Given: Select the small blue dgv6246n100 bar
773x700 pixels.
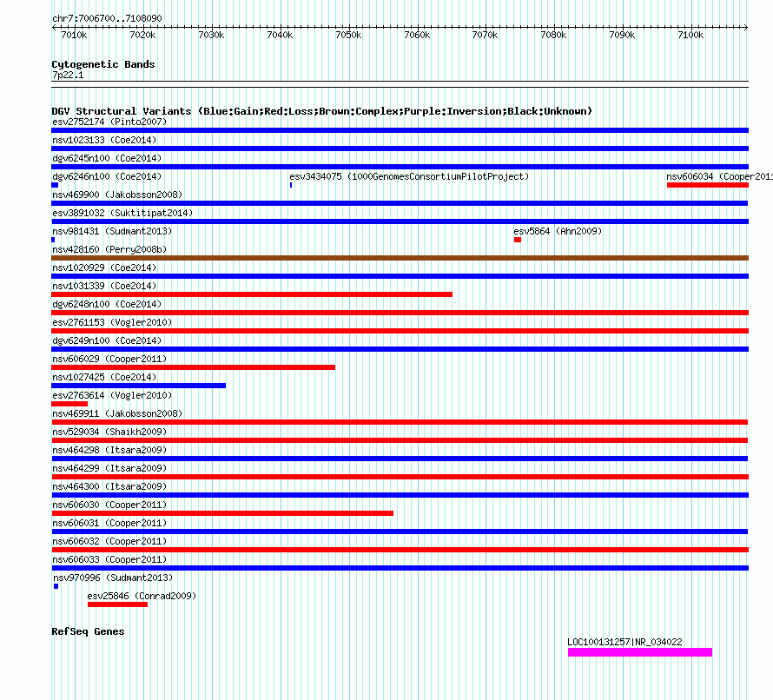Looking at the screenshot, I should [x=55, y=185].
